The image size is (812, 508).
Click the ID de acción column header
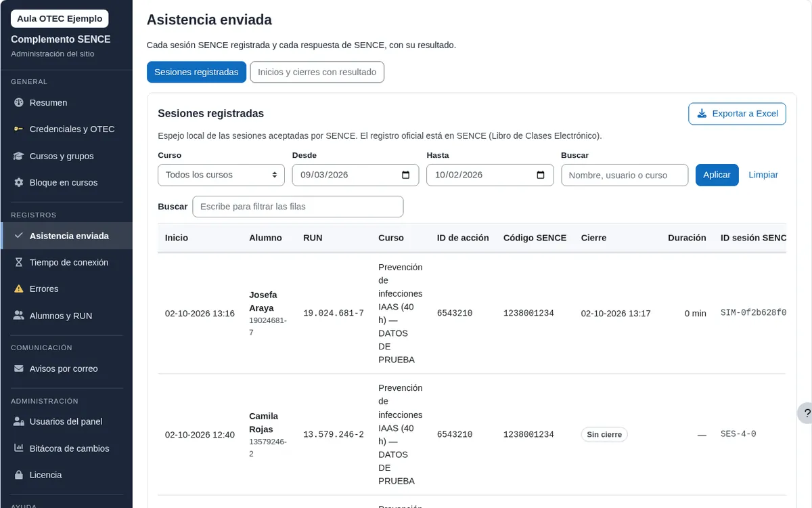(x=463, y=238)
